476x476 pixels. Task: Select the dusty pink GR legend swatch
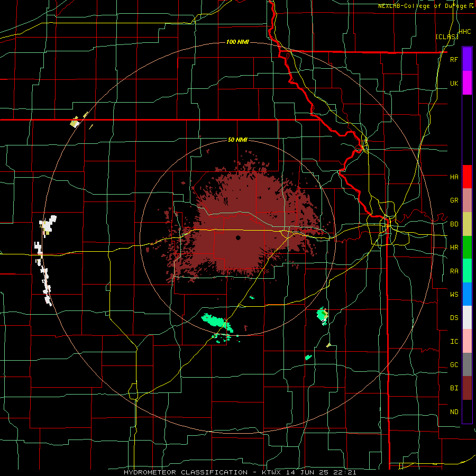coord(467,200)
